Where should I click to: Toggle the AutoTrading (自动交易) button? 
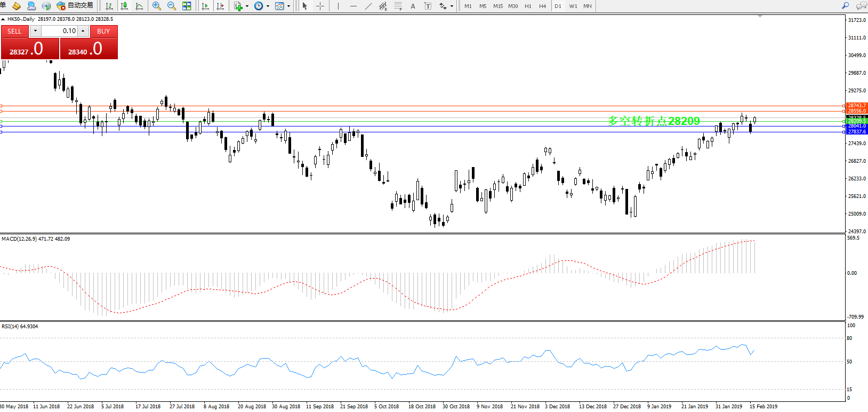click(75, 6)
